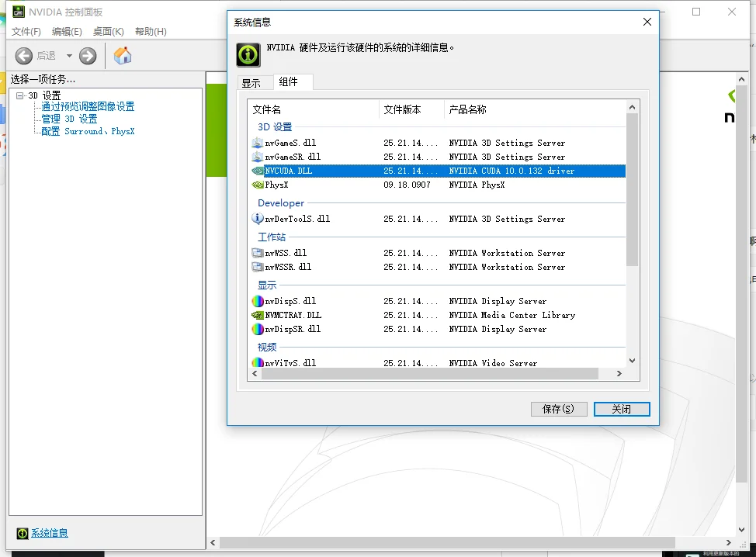Click the 文件名 column header
The width and height of the screenshot is (756, 557).
click(x=315, y=109)
